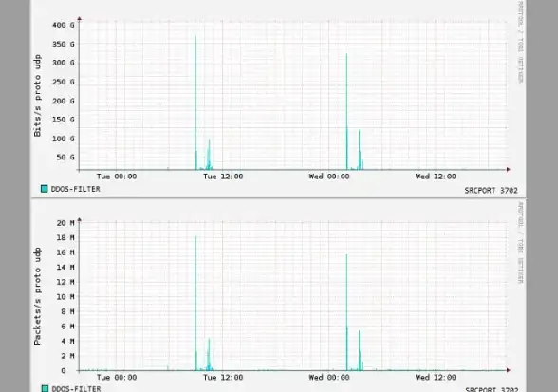558x392 pixels.
Task: Click the Wednesday 5M secondary spike in bottom graph
Action: click(359, 350)
